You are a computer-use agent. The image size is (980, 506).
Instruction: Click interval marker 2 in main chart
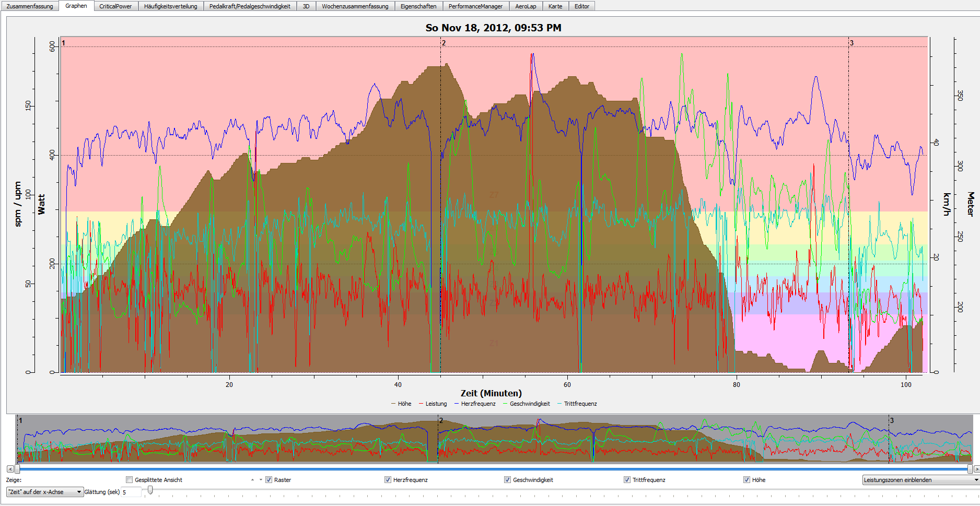click(444, 43)
